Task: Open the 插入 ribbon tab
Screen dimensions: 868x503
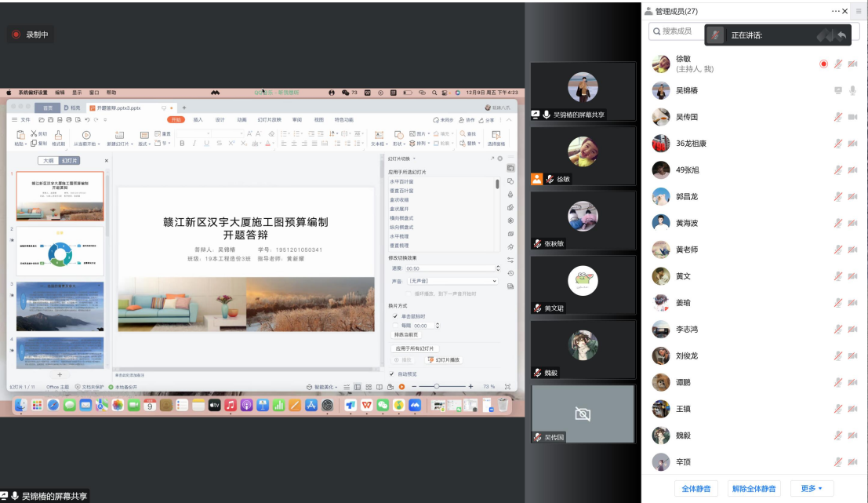Action: click(x=198, y=120)
